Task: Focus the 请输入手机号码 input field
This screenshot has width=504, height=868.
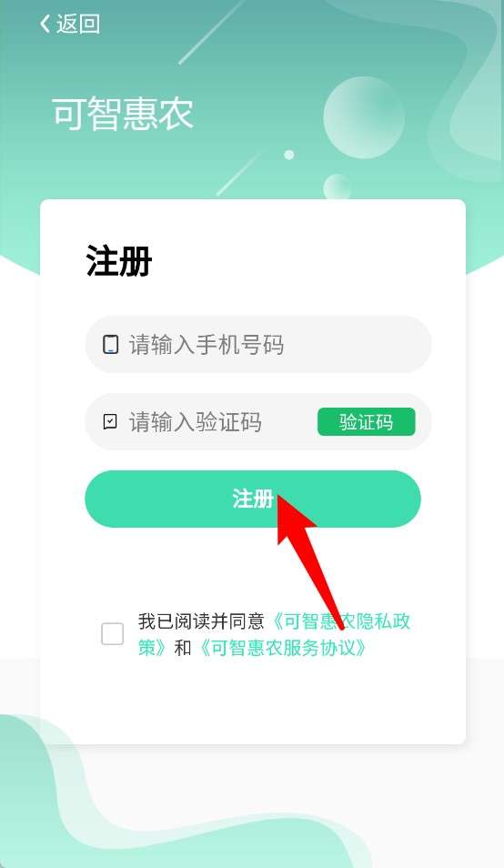Action: point(258,344)
